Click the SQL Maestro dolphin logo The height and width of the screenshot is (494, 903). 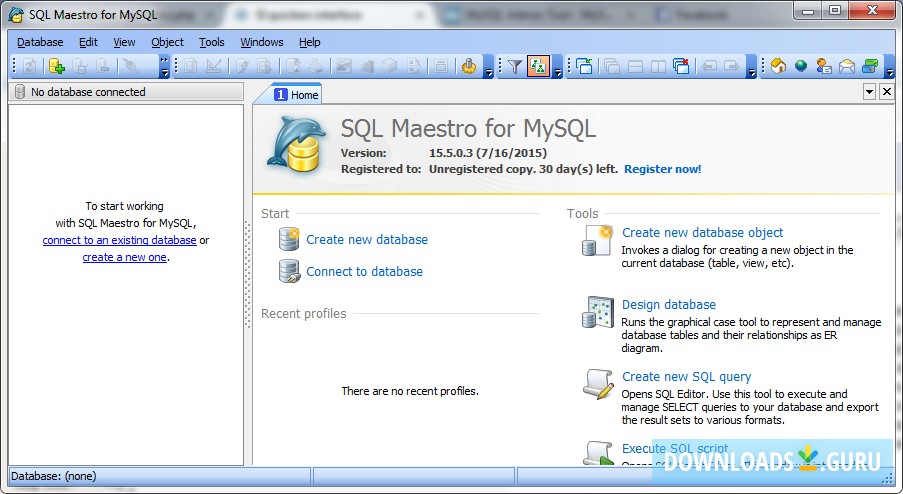click(295, 144)
